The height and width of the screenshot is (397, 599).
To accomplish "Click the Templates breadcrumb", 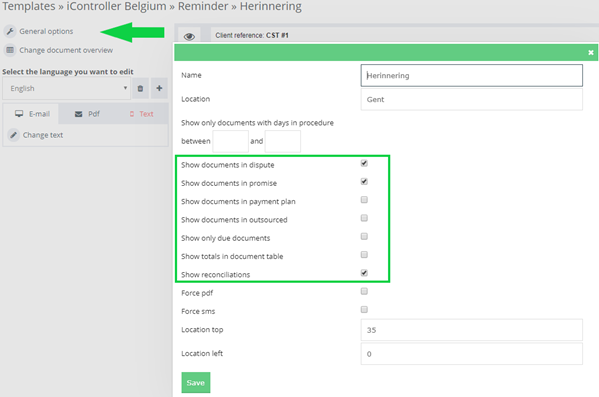I will 29,6.
